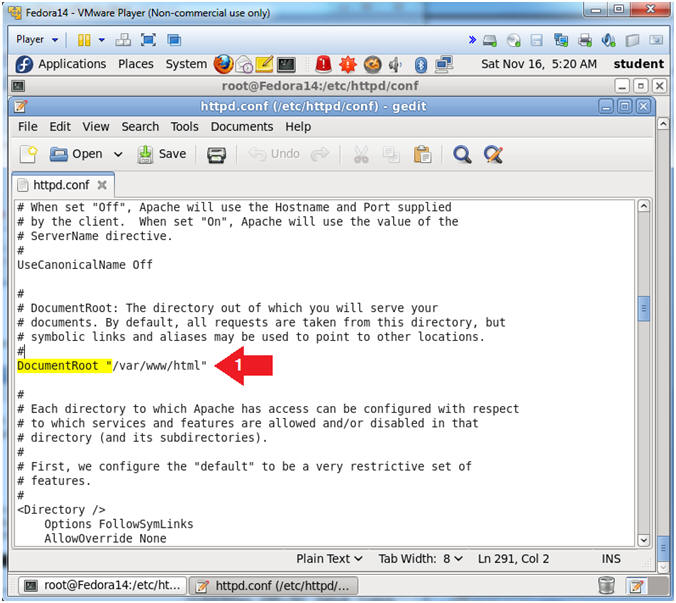Click the red alert siren icon

click(323, 64)
